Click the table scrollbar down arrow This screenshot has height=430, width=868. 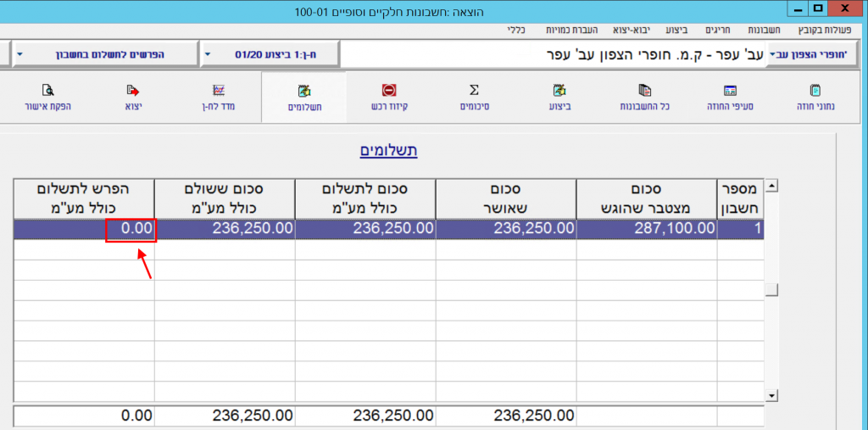tap(771, 394)
